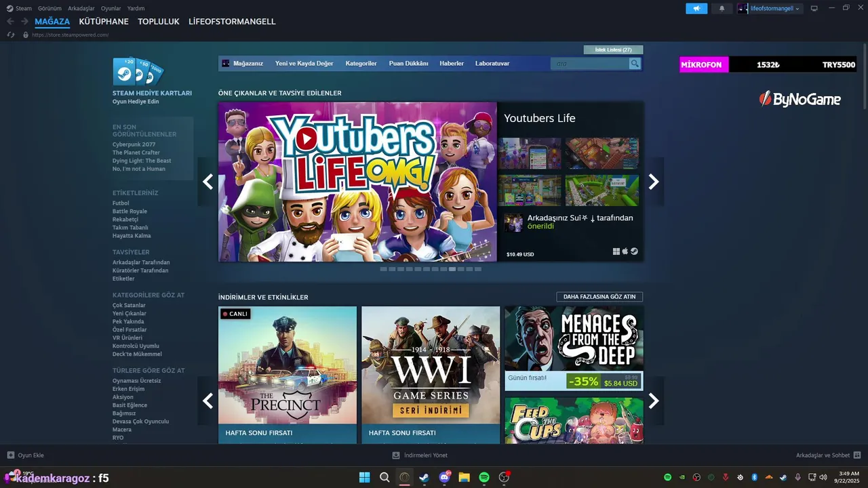
Task: Open the Feed The Cups card
Action: point(574,421)
